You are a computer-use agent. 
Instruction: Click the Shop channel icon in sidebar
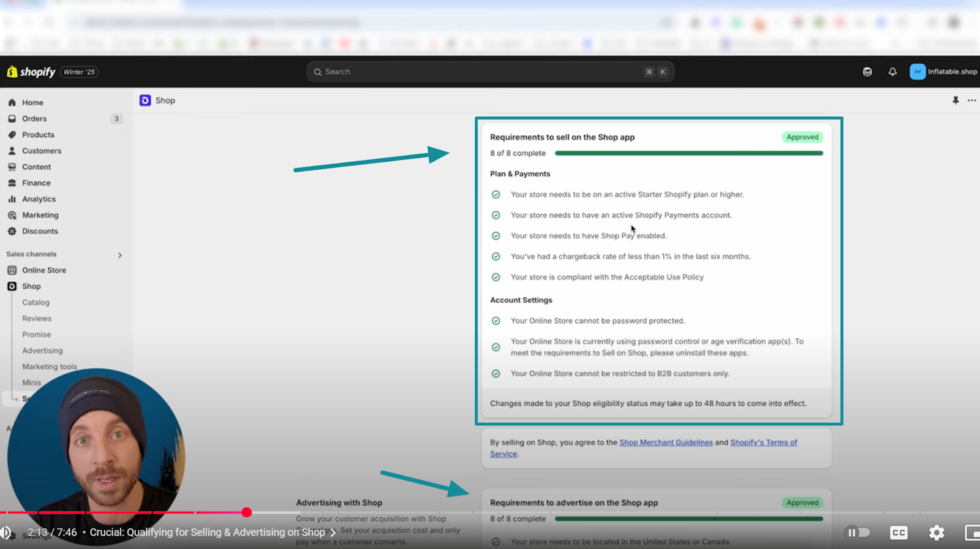click(12, 286)
